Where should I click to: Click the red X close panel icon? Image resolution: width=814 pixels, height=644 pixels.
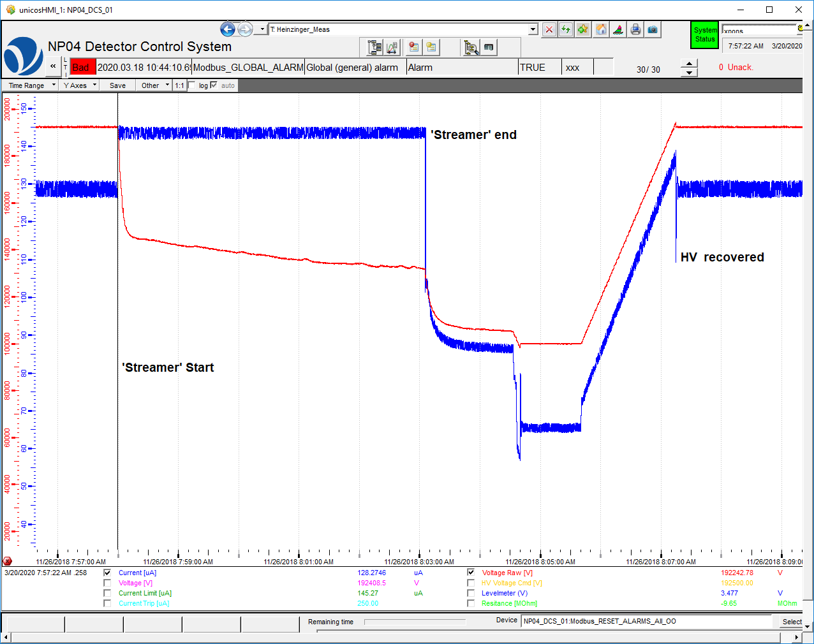click(549, 29)
